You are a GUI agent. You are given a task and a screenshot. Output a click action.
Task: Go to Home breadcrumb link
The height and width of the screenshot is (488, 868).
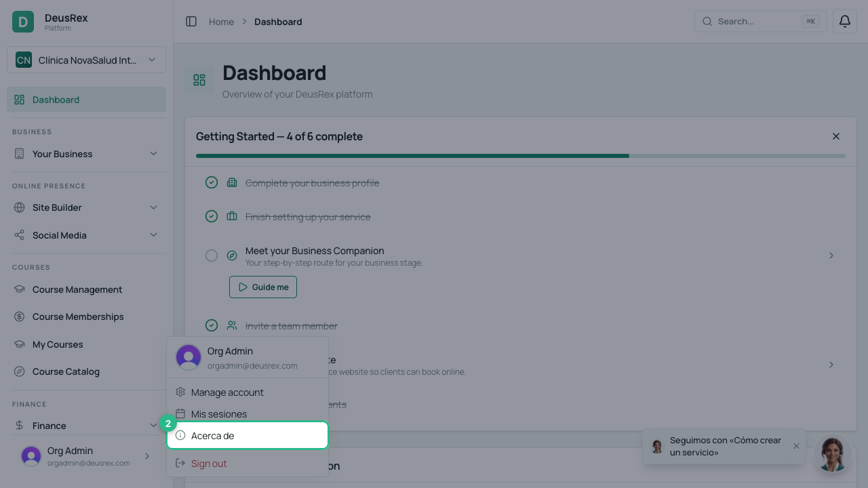tap(221, 22)
